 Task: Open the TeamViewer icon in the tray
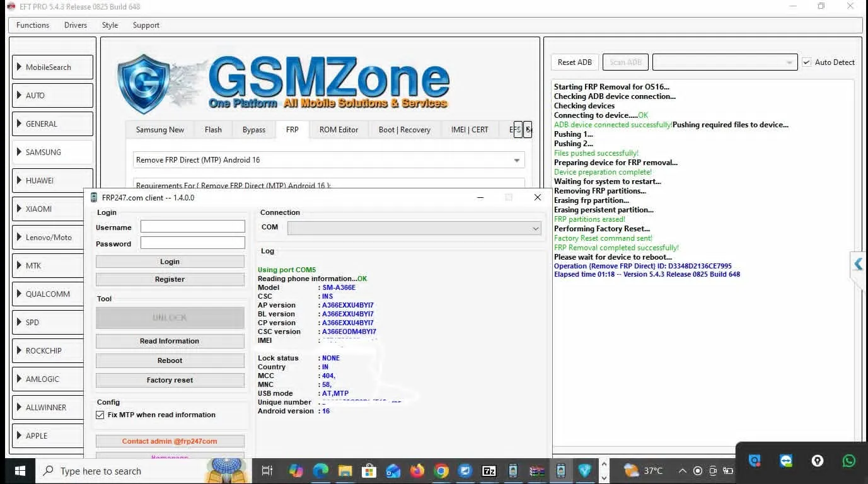(786, 461)
